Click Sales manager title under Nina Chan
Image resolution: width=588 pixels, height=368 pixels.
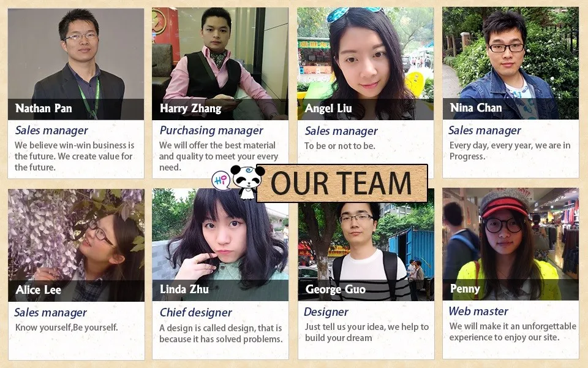click(484, 130)
